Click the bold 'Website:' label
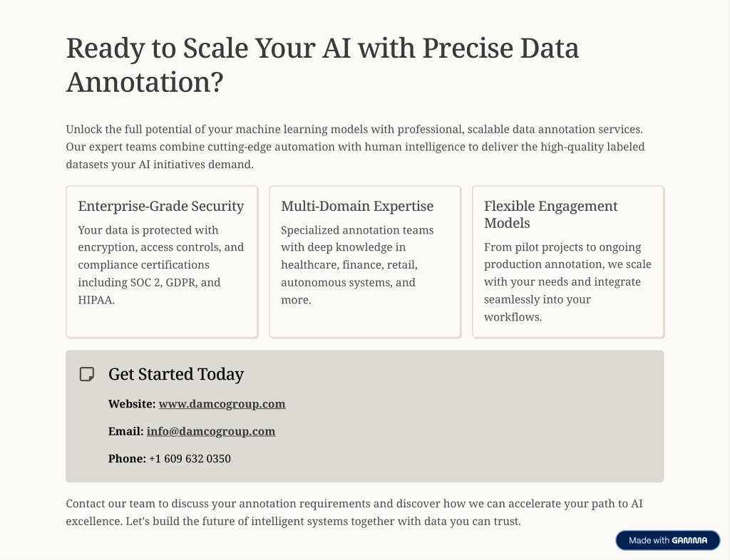Screen dimensions: 730x560 (132, 404)
